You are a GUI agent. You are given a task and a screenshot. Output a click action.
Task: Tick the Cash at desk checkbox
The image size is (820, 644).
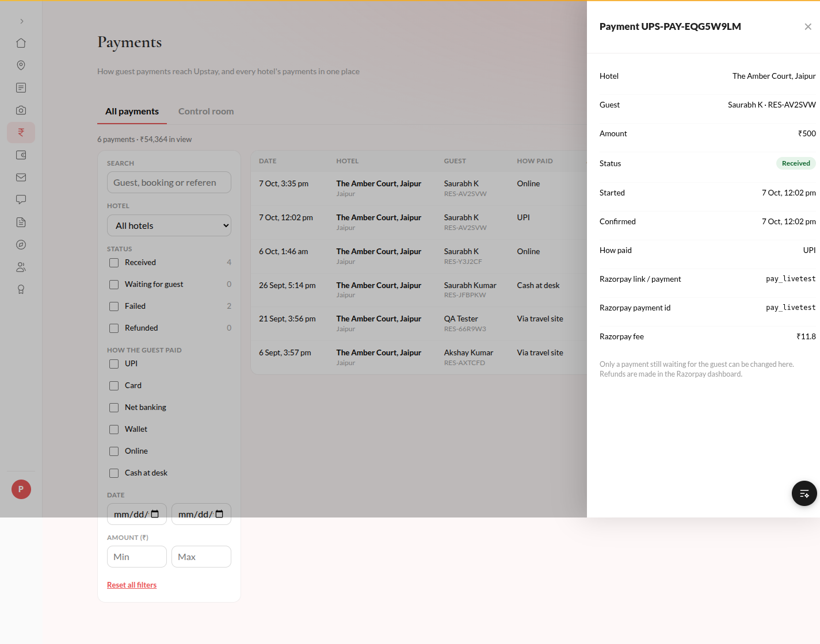(x=114, y=473)
